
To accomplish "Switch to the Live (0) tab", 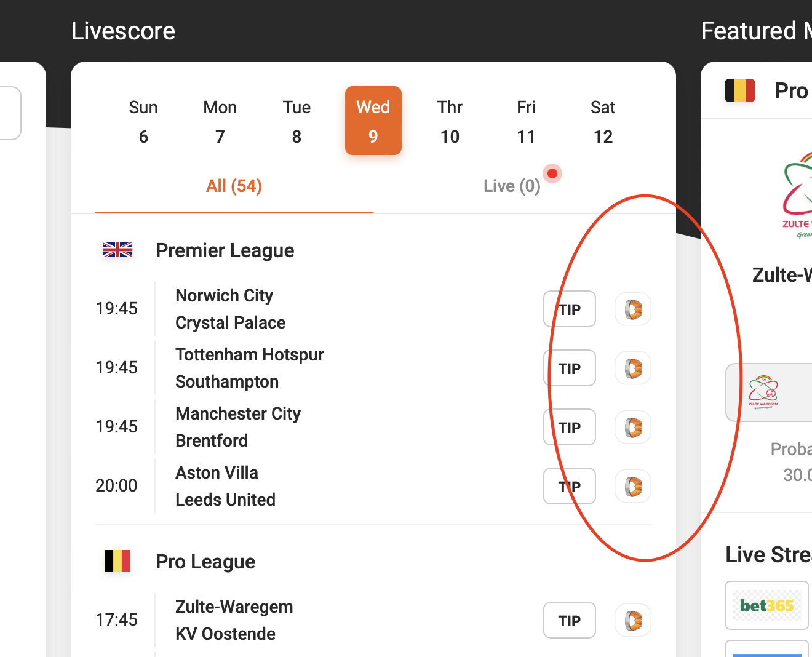I will (x=512, y=186).
